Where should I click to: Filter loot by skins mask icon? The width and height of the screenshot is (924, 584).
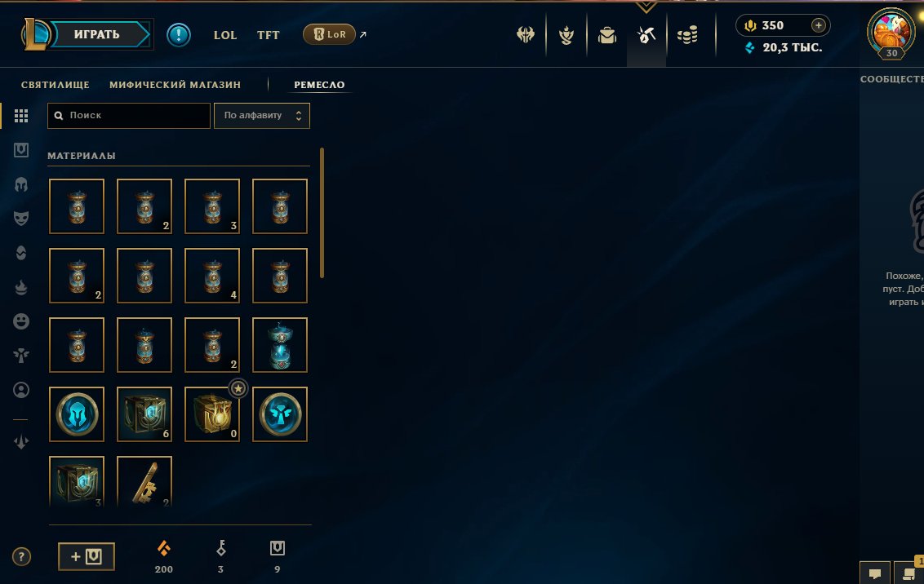21,219
